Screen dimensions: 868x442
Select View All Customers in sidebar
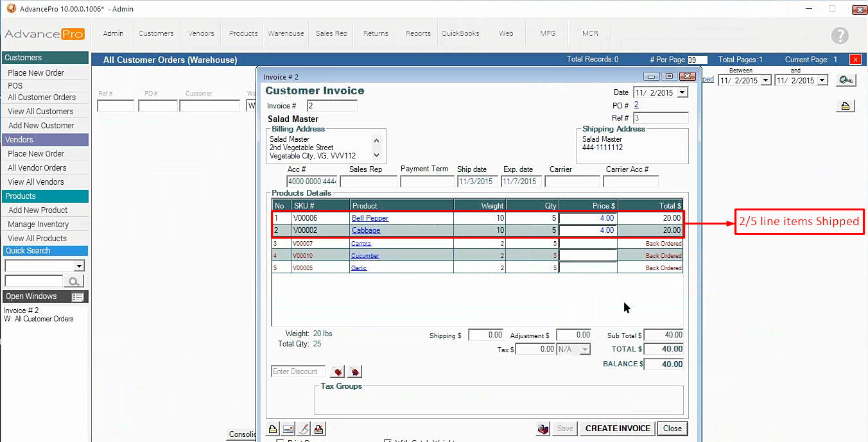[x=40, y=112]
